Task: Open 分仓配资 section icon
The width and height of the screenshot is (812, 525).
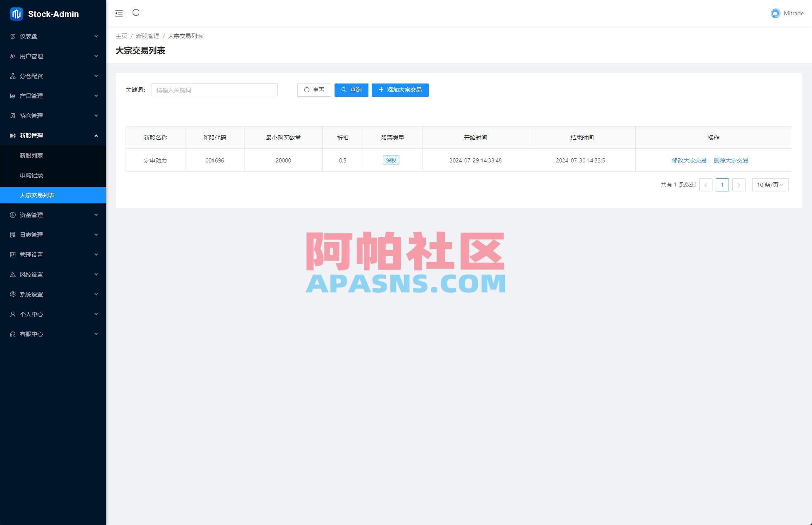Action: (13, 76)
